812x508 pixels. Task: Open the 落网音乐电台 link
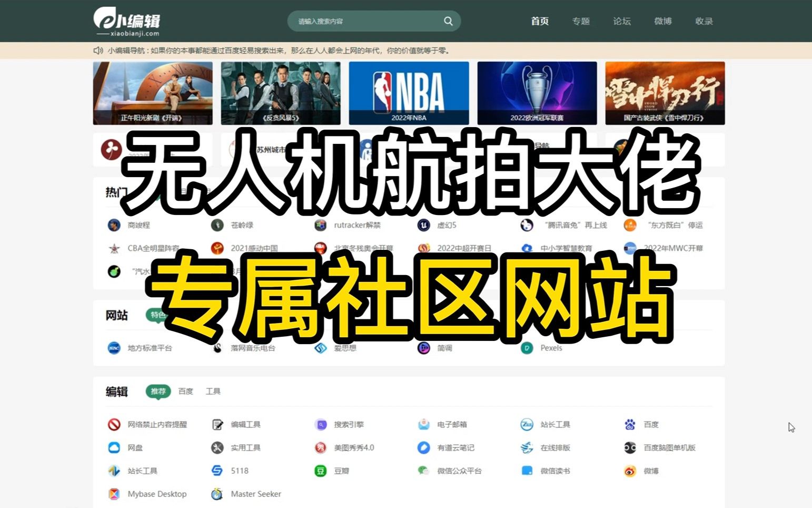pyautogui.click(x=253, y=348)
